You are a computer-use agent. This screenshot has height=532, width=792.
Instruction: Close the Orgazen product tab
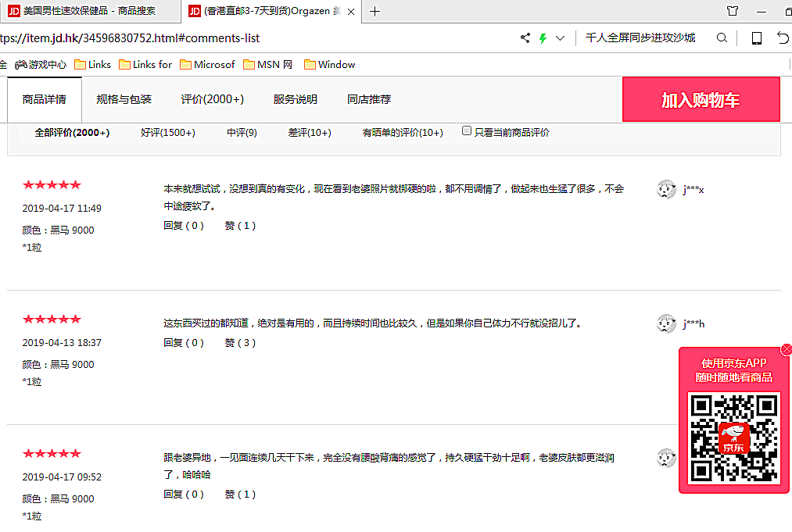pyautogui.click(x=351, y=12)
